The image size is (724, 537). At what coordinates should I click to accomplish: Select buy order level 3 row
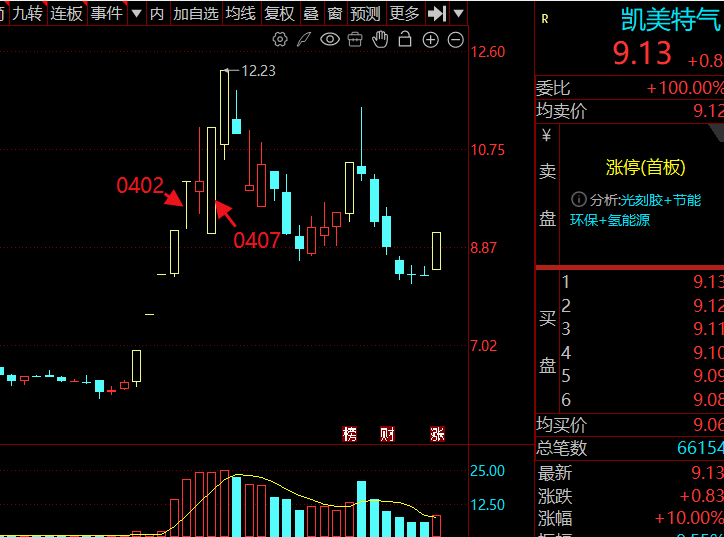(x=642, y=329)
